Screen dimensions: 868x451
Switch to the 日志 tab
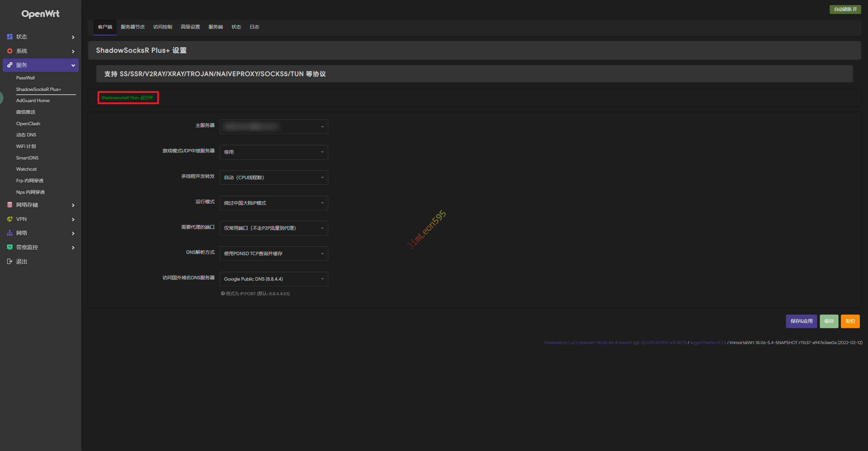click(254, 27)
